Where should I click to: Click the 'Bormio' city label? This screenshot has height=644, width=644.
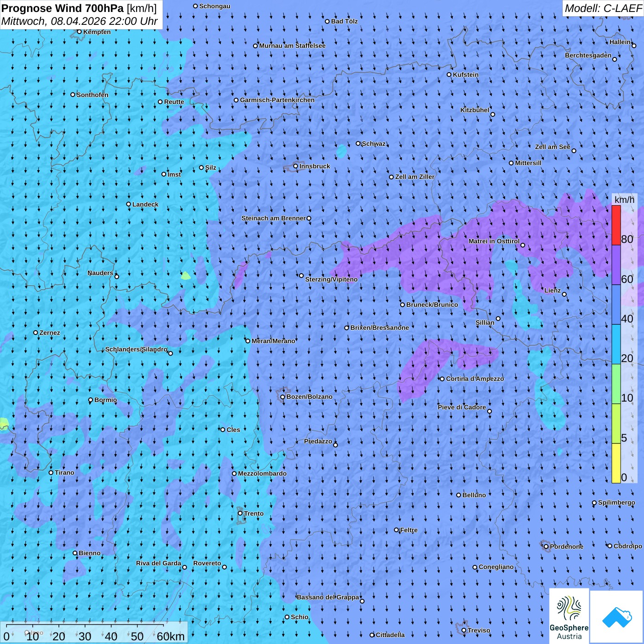click(105, 400)
